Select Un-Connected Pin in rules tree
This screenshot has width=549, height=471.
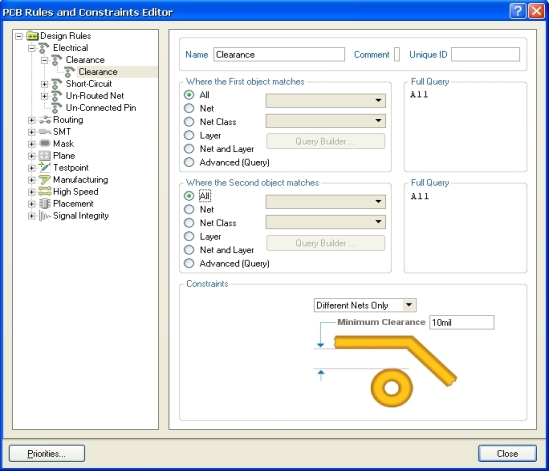point(101,108)
